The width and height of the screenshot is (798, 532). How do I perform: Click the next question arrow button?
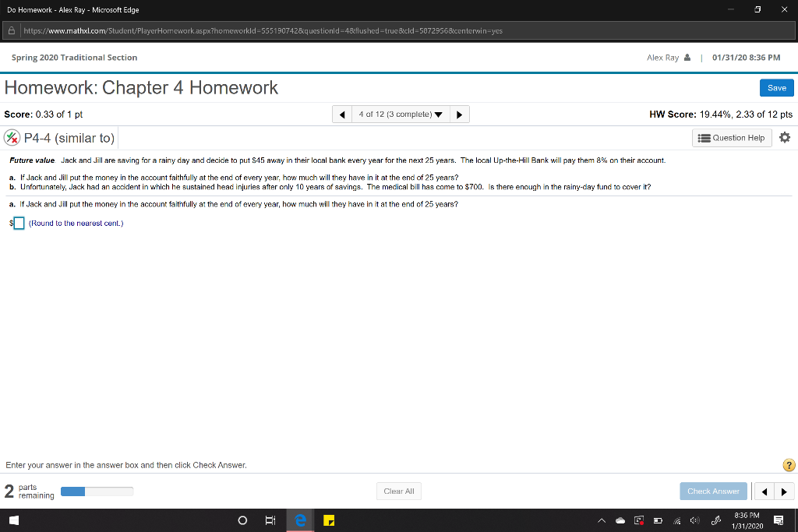coord(459,113)
